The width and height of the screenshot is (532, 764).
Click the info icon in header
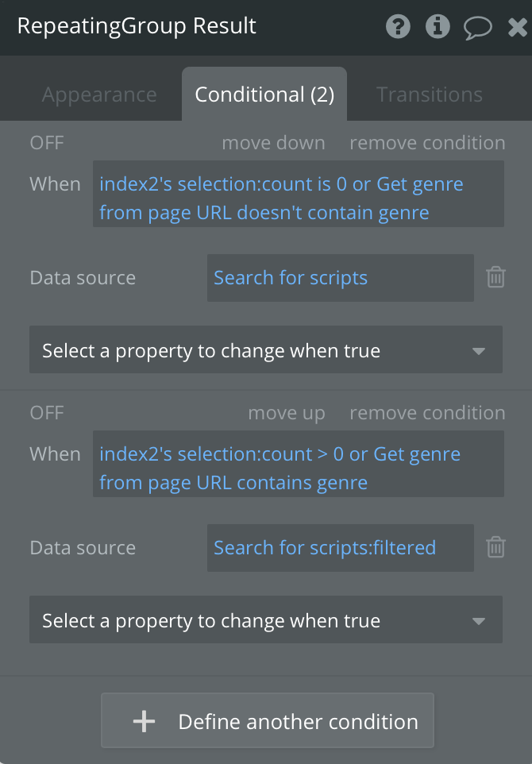(438, 27)
